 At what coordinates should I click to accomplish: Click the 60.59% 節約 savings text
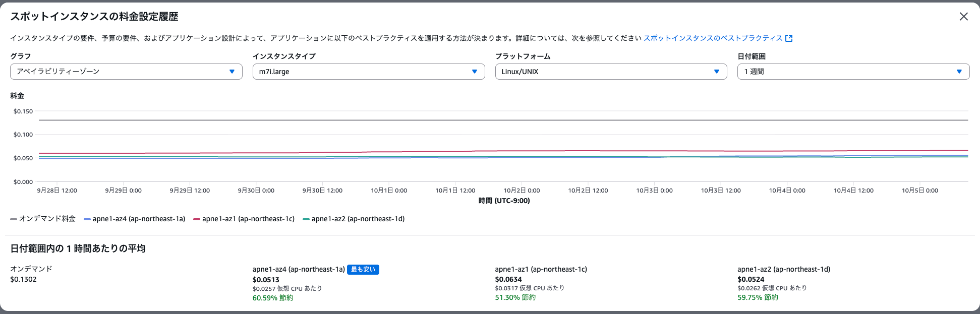click(273, 298)
